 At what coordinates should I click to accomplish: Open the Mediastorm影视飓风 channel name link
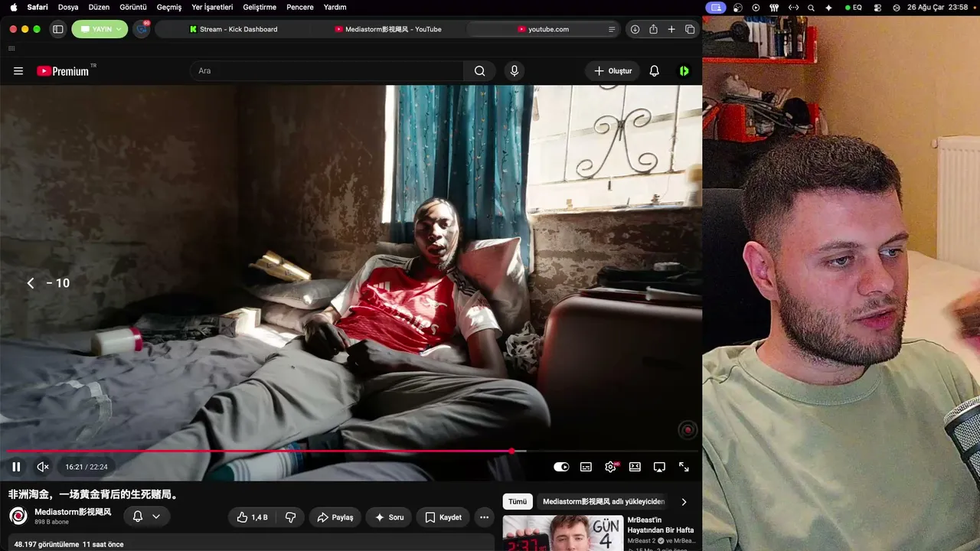pos(73,511)
